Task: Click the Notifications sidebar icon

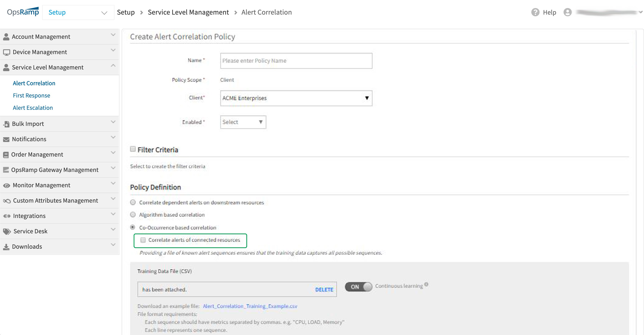Action: point(6,139)
